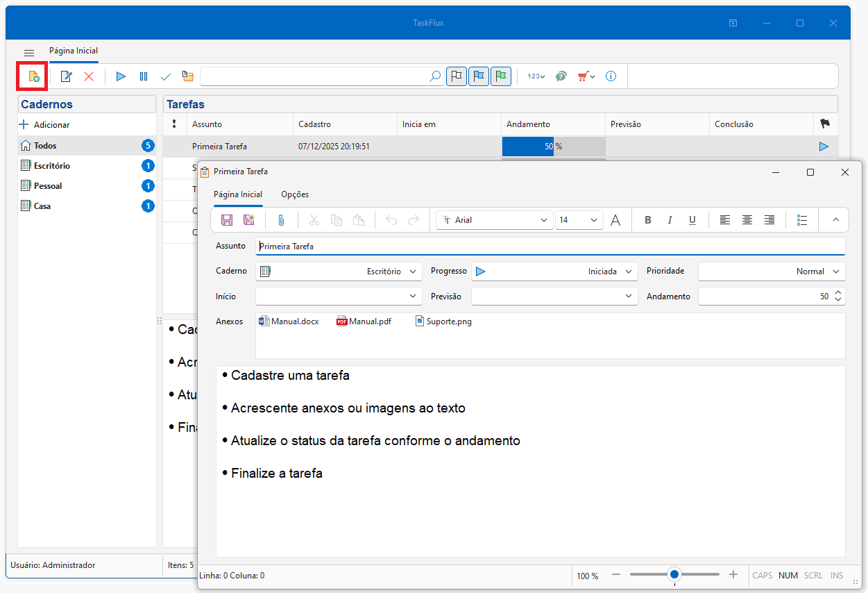Open the Manual.pdf attachment

point(364,321)
